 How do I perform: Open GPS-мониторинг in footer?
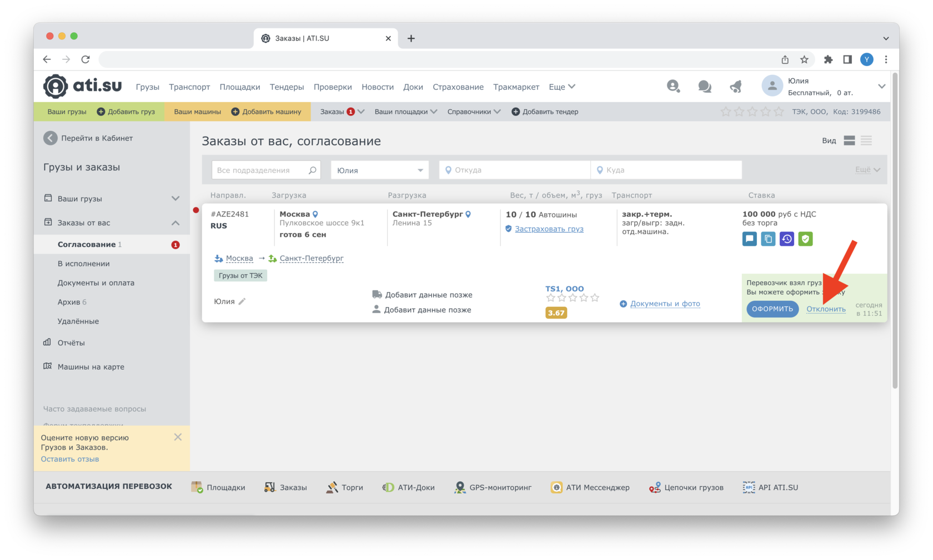[493, 487]
